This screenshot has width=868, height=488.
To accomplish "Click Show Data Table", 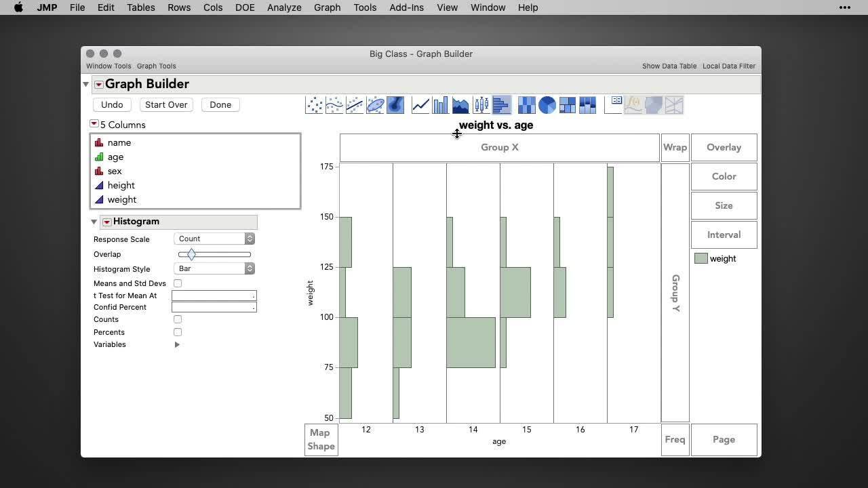I will 669,66.
